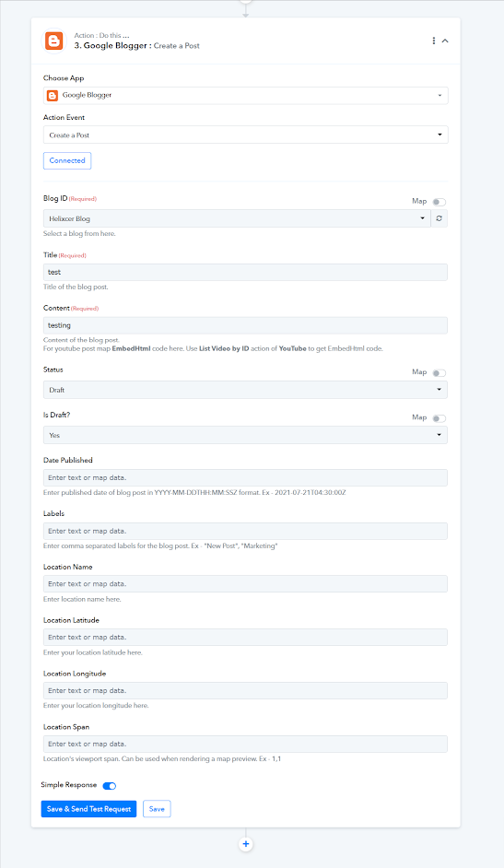
Task: Click the Labels input field
Action: [246, 531]
